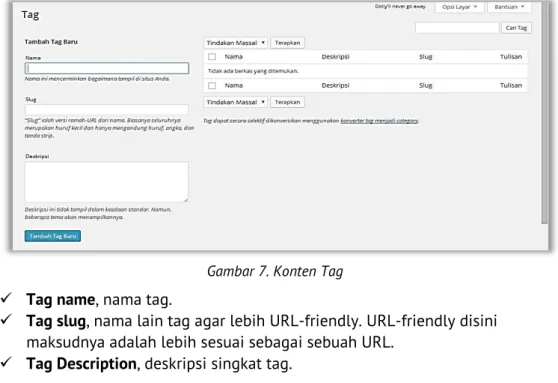Click the vertical scrollbar on the right

click(x=544, y=114)
